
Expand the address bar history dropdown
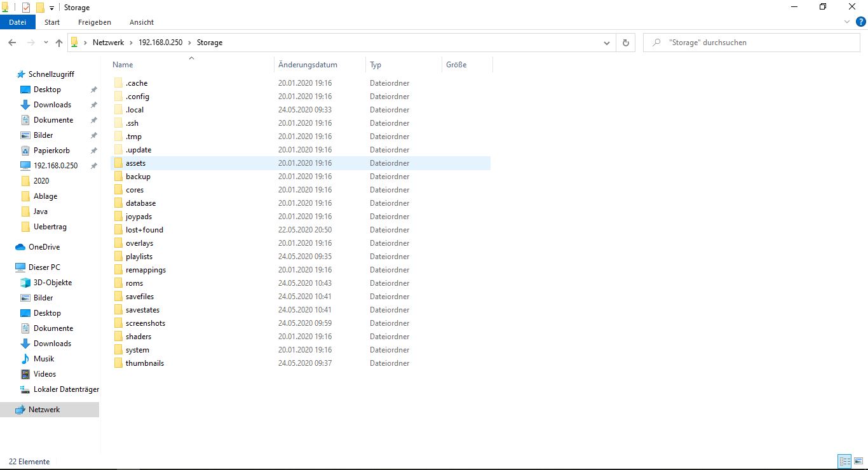[607, 43]
